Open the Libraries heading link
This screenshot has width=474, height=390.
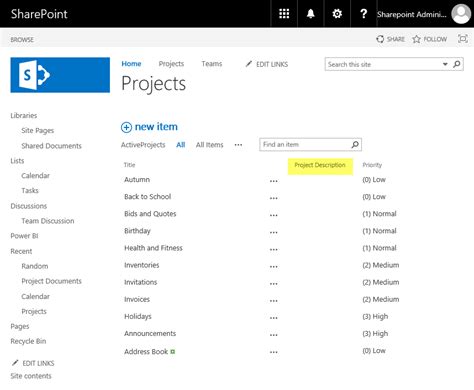click(x=24, y=115)
